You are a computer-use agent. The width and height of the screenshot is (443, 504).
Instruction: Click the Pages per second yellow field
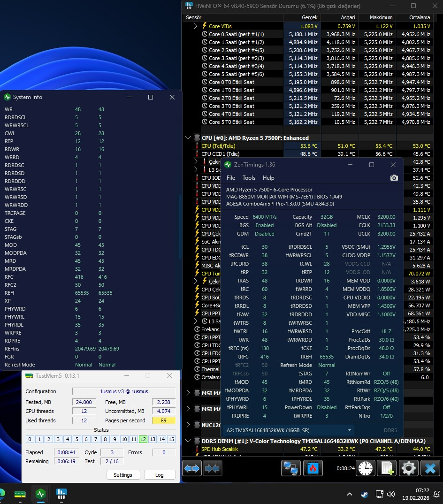(164, 420)
